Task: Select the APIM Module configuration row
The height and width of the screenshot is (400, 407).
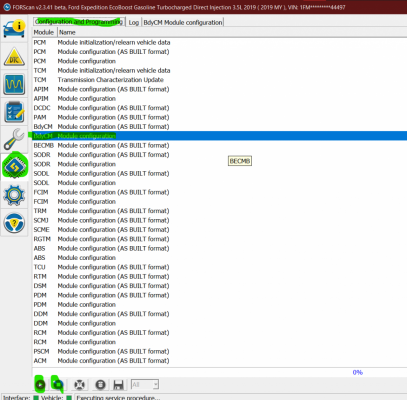Action: [219, 98]
